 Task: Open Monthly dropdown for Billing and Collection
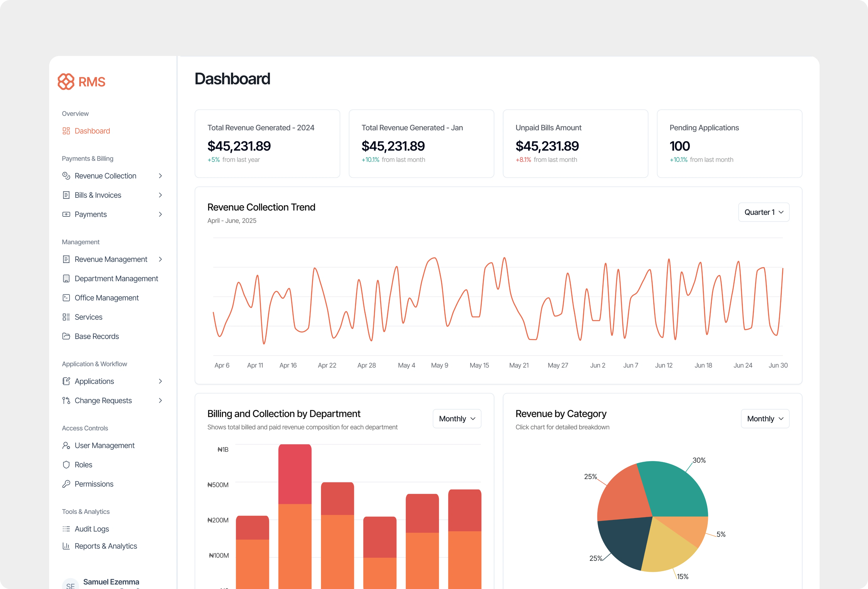(x=457, y=419)
